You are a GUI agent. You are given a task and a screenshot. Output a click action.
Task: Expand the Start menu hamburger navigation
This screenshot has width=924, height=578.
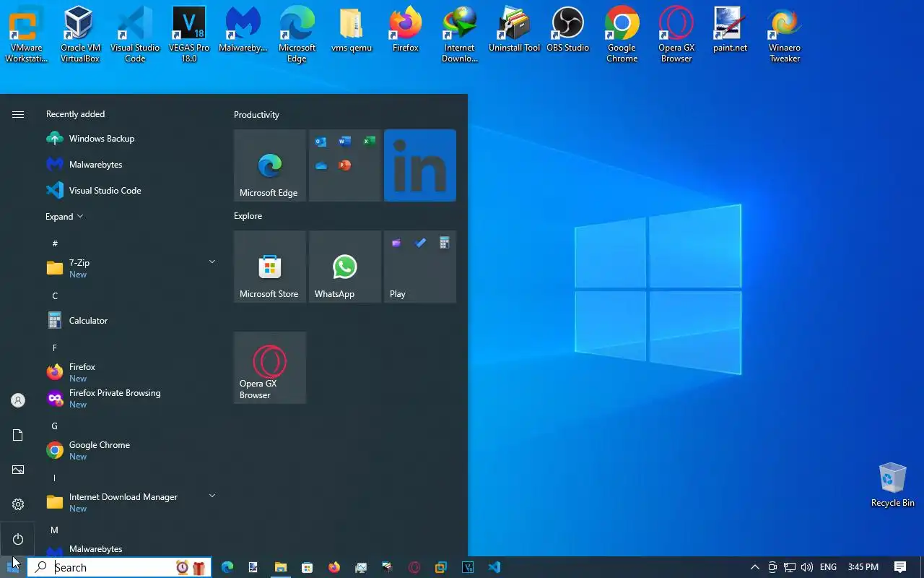coord(18,114)
